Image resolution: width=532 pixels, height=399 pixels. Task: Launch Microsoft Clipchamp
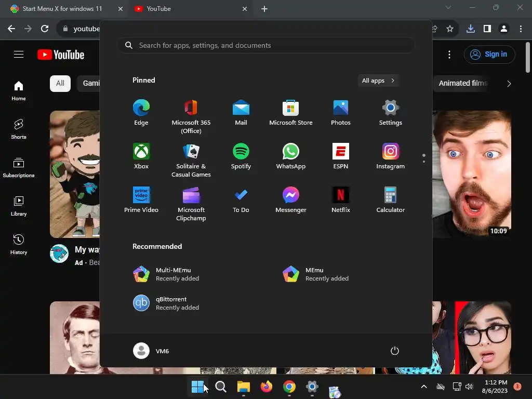[x=191, y=204]
